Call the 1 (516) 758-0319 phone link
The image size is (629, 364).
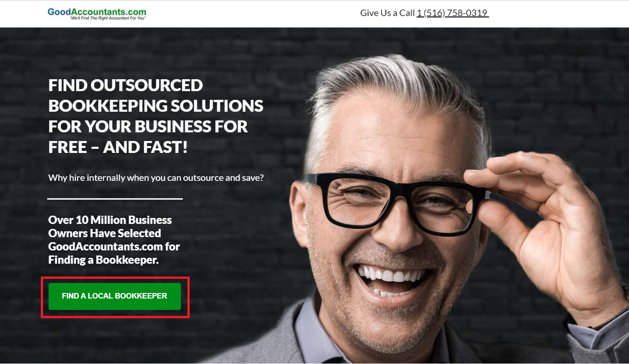[x=453, y=13]
